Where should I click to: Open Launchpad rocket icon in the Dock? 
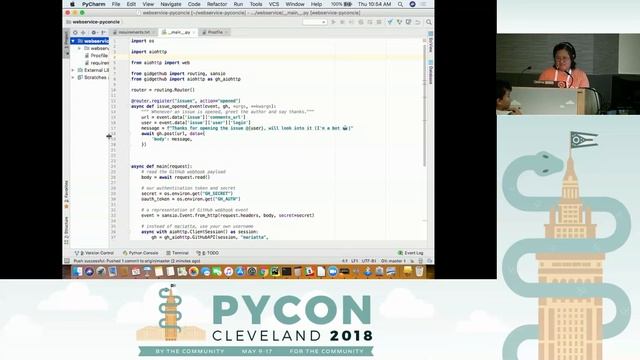[100, 271]
